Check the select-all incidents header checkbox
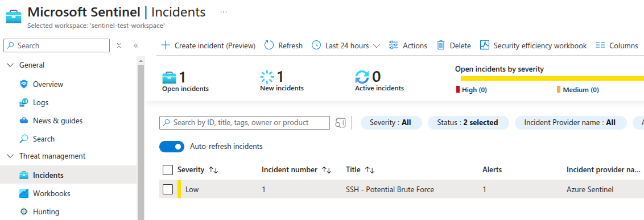 click(x=168, y=170)
